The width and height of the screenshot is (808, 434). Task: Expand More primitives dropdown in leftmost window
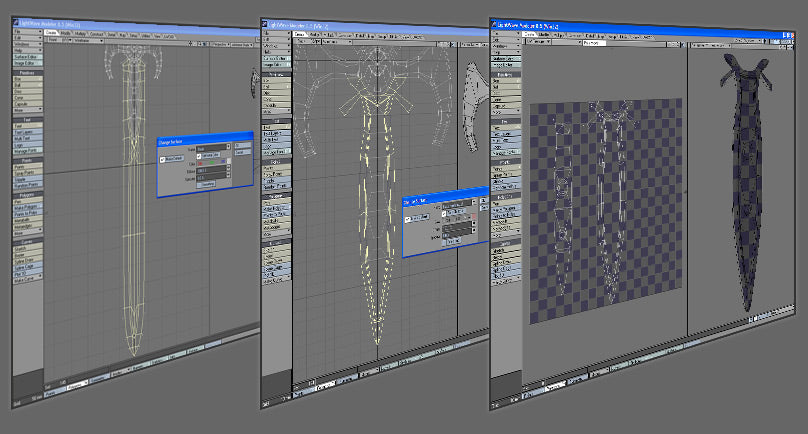[x=27, y=110]
